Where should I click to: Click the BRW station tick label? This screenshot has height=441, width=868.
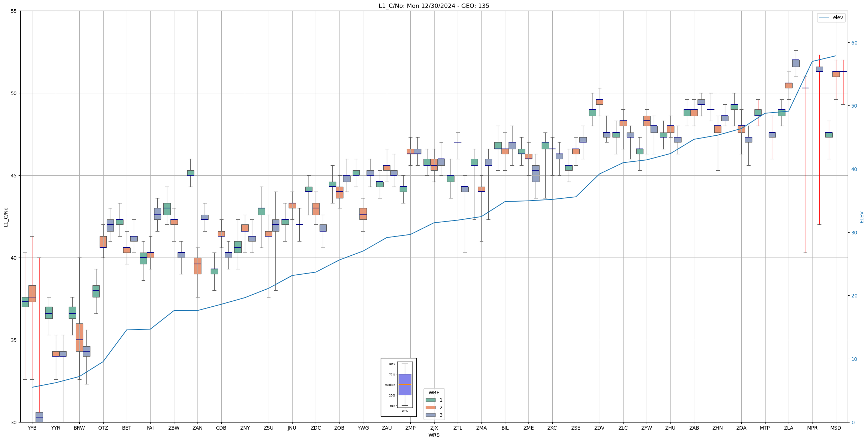click(79, 428)
